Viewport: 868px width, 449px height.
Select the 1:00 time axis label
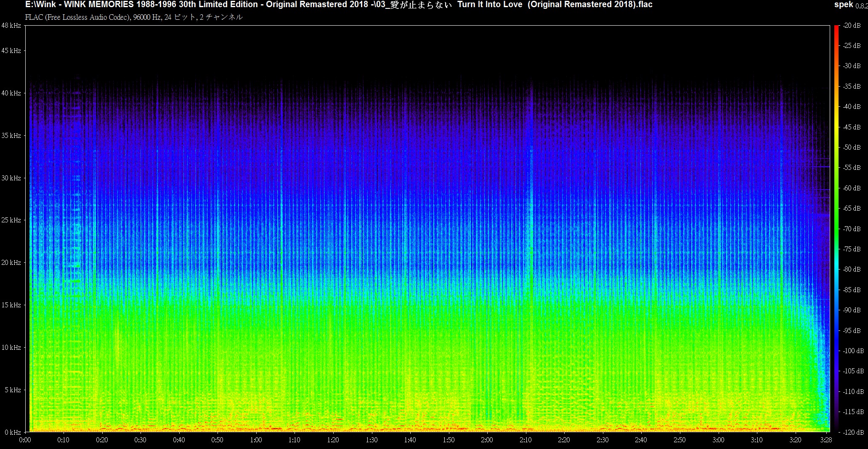coord(256,440)
